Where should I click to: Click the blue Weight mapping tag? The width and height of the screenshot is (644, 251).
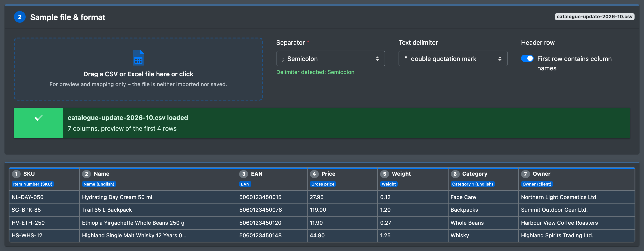(x=389, y=184)
